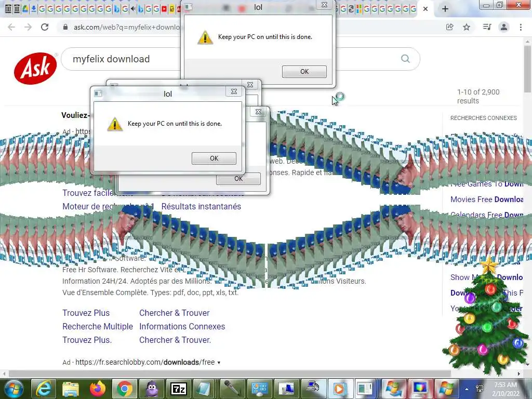Close the front lol dialog with X
532x399 pixels.
point(234,91)
